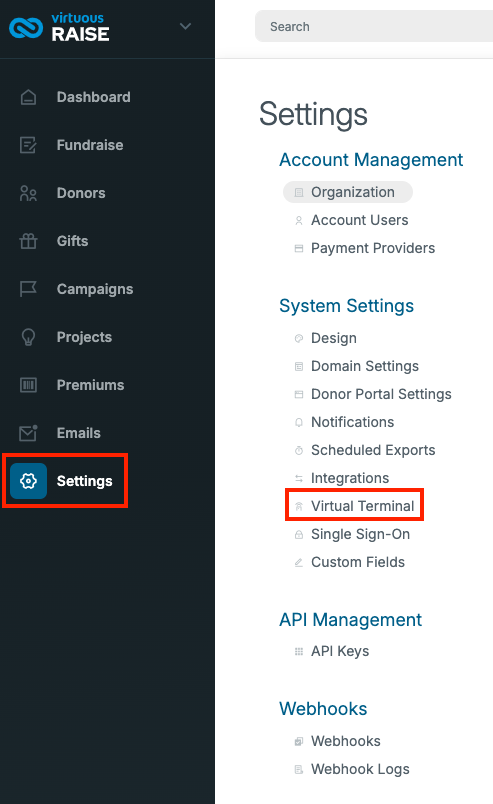Open Premiums from the sidebar

coord(90,385)
